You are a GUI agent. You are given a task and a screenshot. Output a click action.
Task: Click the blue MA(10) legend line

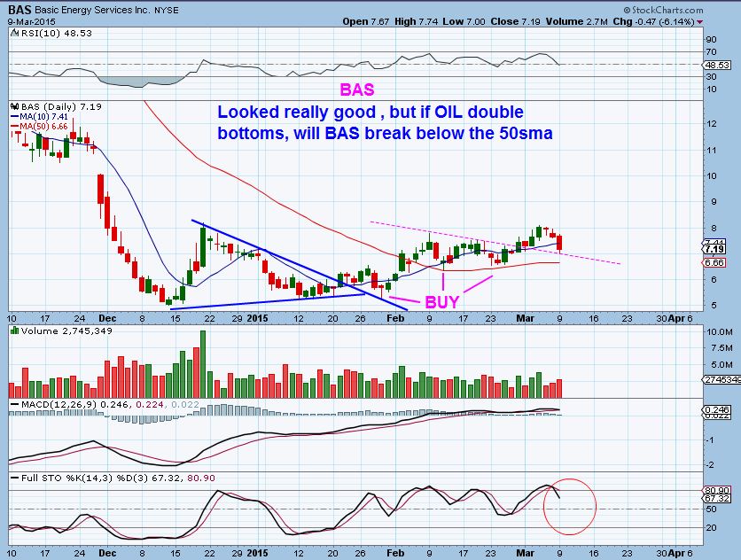tap(15, 116)
